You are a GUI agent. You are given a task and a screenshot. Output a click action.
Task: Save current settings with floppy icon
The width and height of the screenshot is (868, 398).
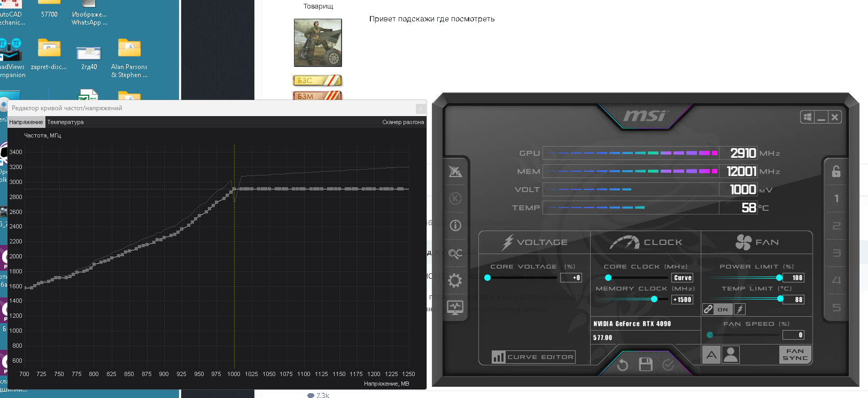pos(646,365)
